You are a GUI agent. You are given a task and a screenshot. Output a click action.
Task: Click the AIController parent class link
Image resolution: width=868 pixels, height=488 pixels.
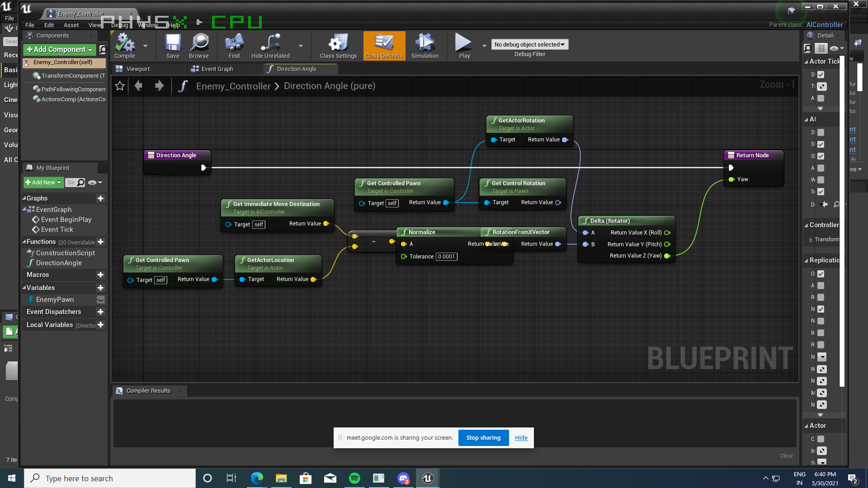tap(825, 25)
